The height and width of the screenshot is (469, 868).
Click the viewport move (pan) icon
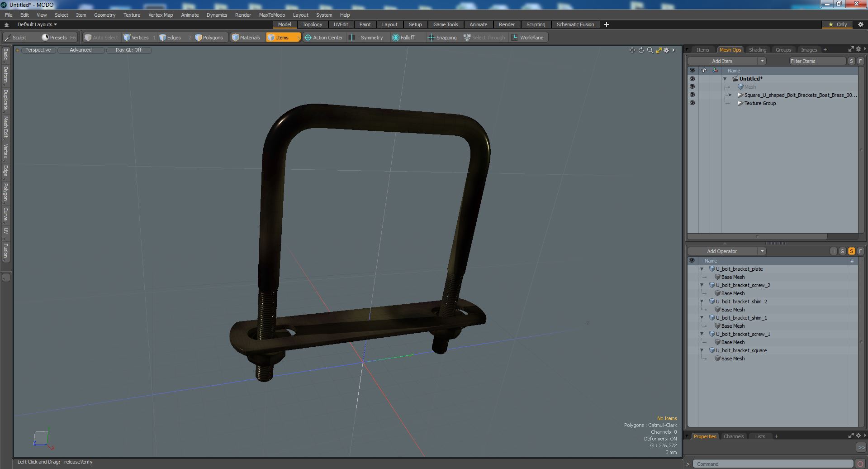(x=632, y=50)
